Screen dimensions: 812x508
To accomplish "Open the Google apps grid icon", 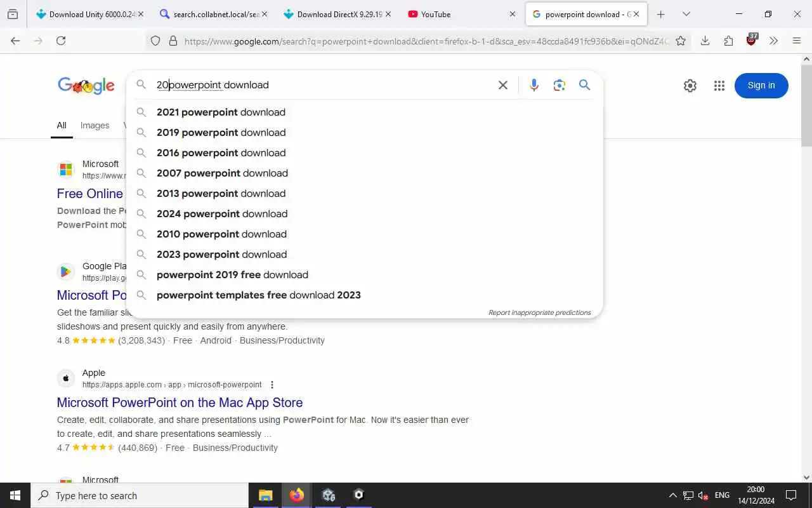I will click(719, 86).
